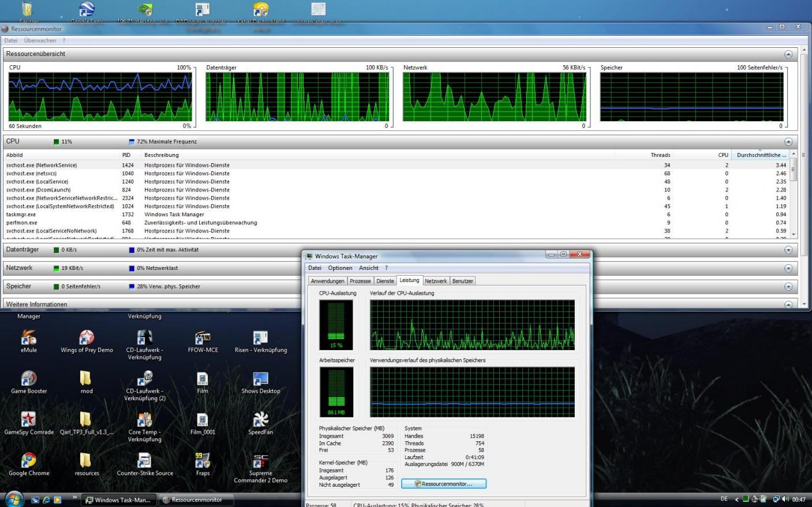812x507 pixels.
Task: Show hidden system tray icons arrow
Action: [x=736, y=500]
